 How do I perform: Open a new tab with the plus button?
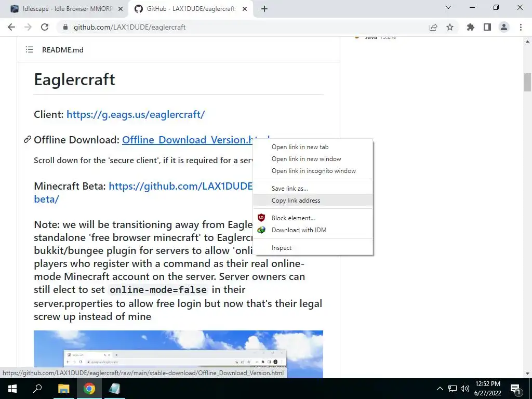pos(264,9)
